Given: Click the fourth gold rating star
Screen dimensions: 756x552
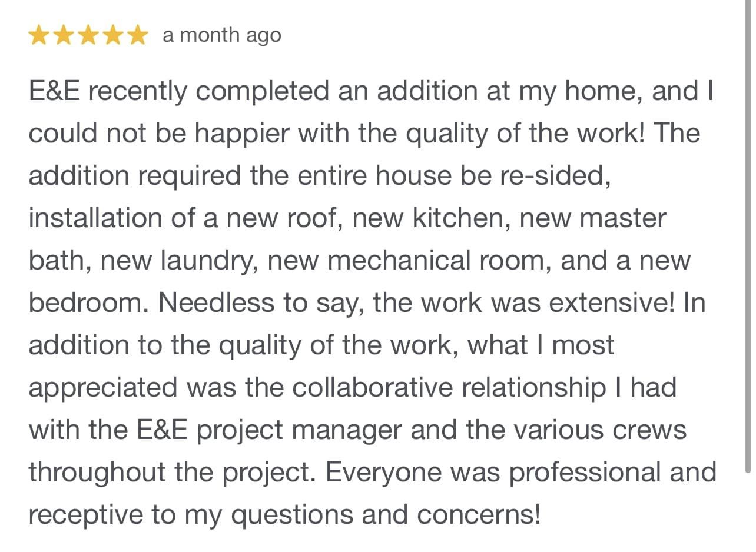Looking at the screenshot, I should pyautogui.click(x=112, y=35).
